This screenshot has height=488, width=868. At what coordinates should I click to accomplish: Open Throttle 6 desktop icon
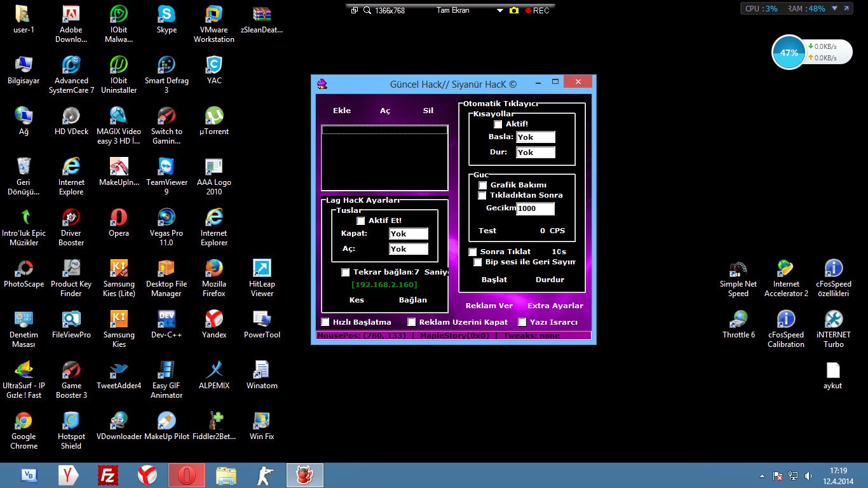point(738,324)
